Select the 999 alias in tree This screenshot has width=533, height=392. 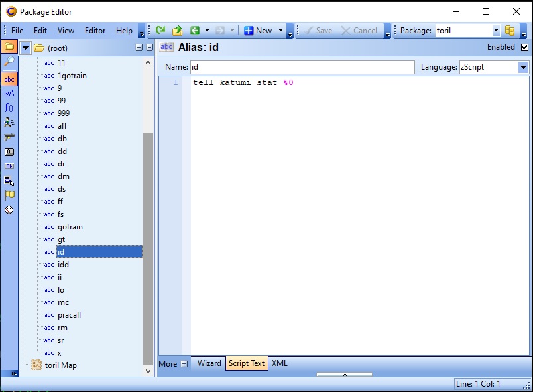(64, 113)
